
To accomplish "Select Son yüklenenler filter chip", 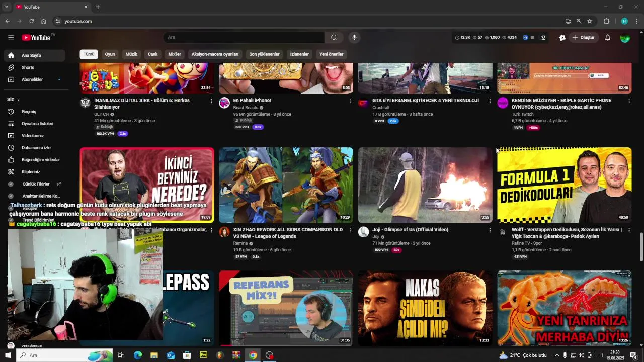I will tap(264, 54).
